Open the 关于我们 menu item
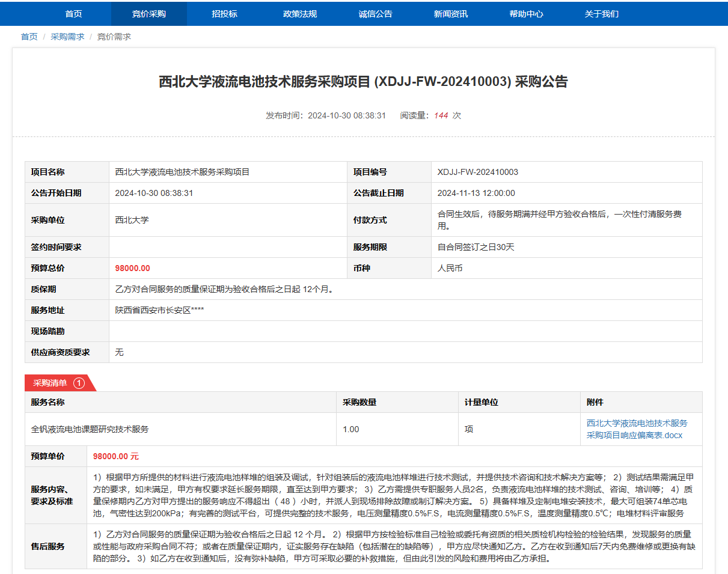 [601, 14]
